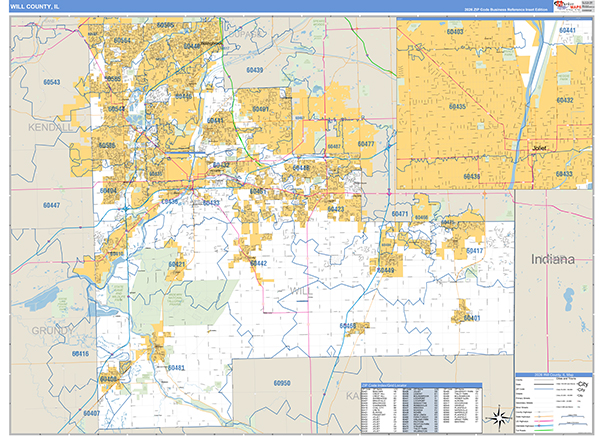The image size is (600, 436).
Task: Click the small lake icon in Indiana
Action: coord(568,296)
